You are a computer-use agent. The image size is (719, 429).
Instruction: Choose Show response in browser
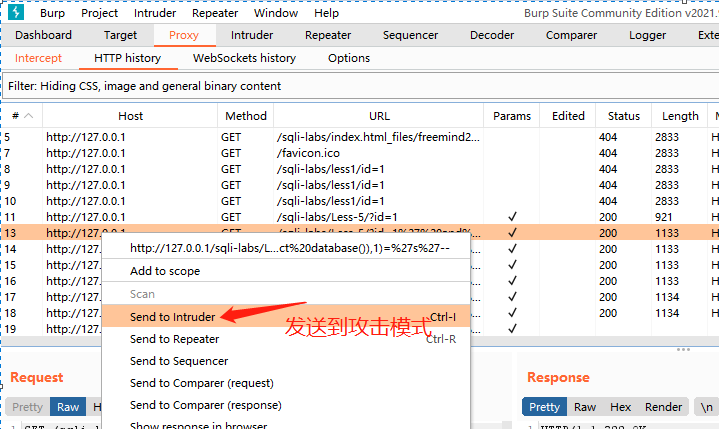point(286,424)
